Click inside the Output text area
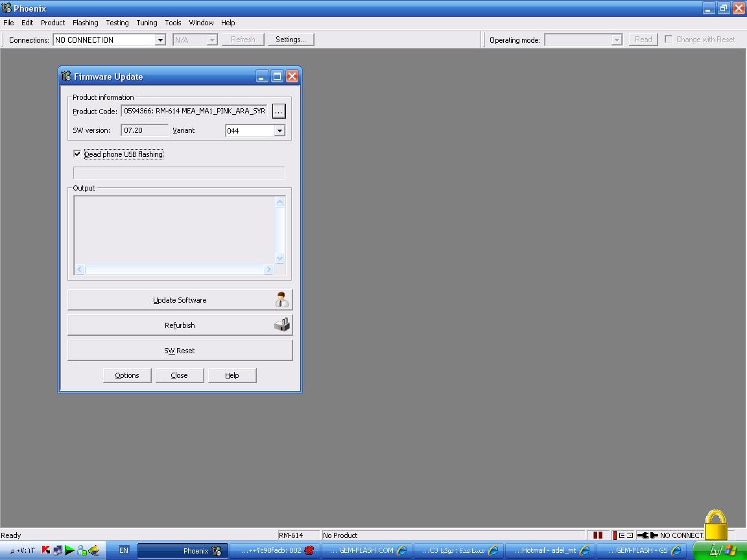The width and height of the screenshot is (747, 560). [x=174, y=231]
